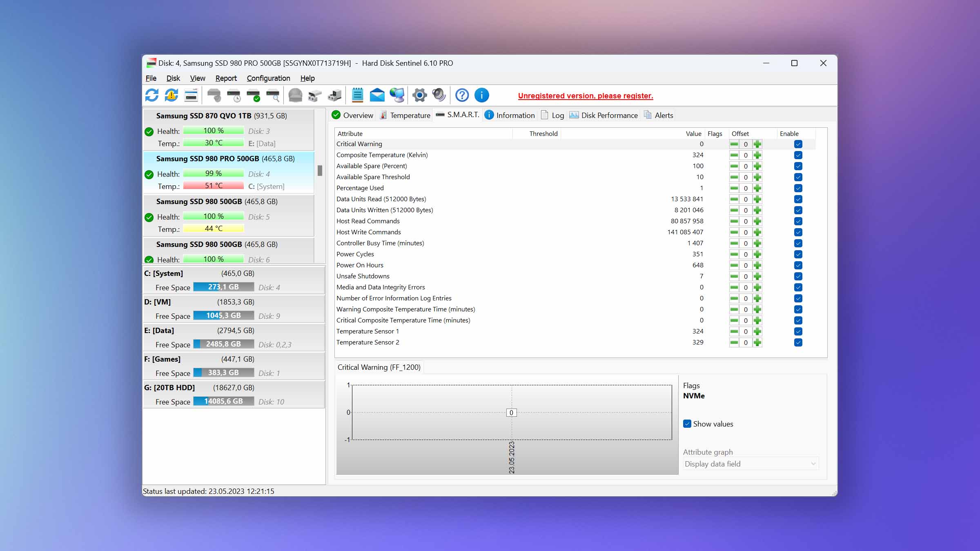Click the 51 °C red temperature bar

214,186
